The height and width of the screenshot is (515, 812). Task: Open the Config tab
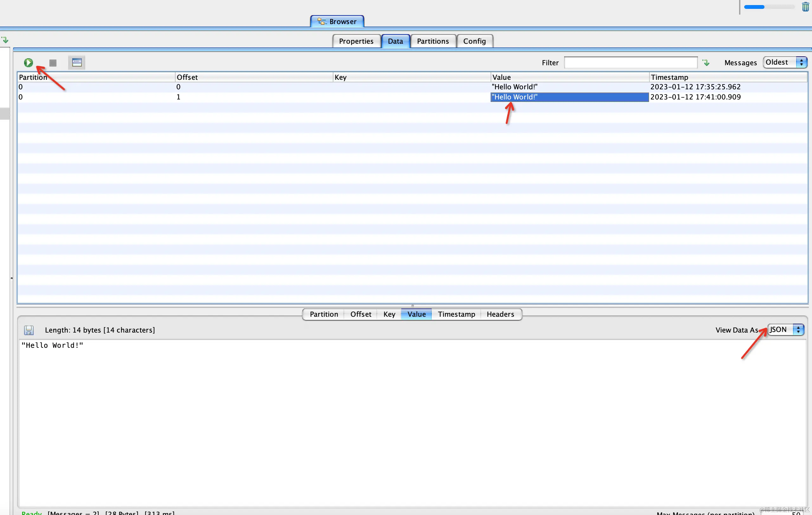tap(474, 41)
